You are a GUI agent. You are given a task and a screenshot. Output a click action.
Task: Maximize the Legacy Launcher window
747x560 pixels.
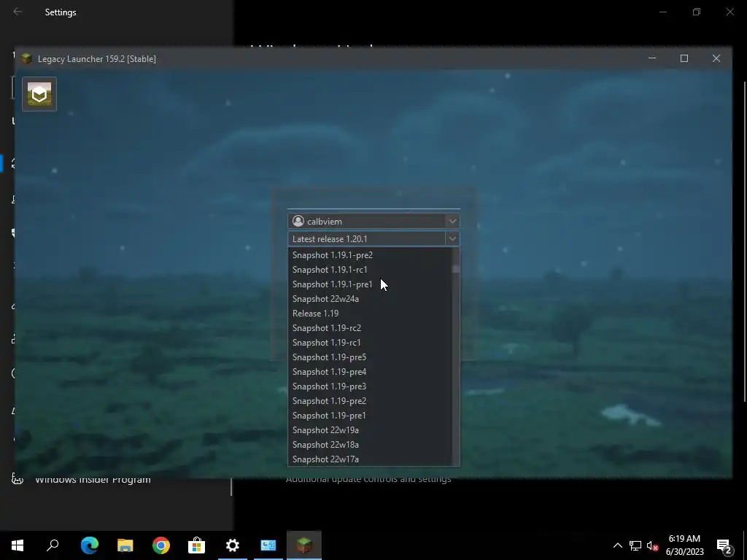684,58
